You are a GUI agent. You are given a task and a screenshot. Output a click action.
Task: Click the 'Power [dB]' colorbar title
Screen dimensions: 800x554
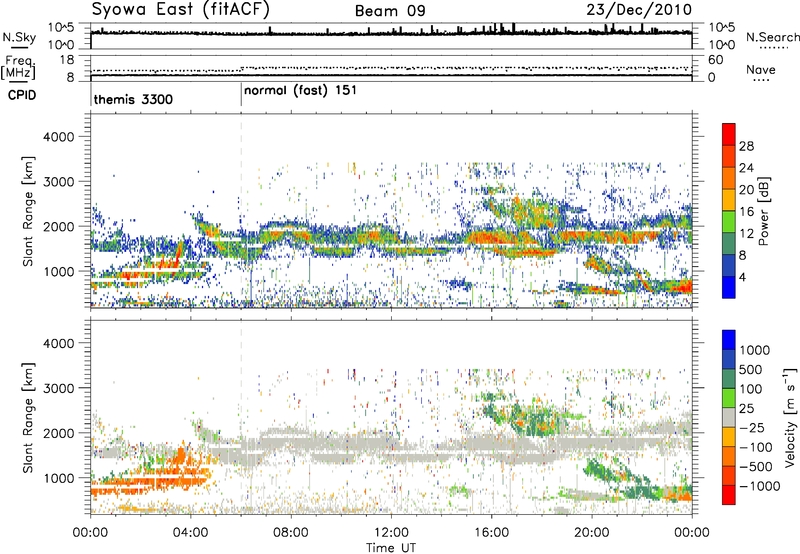763,211
